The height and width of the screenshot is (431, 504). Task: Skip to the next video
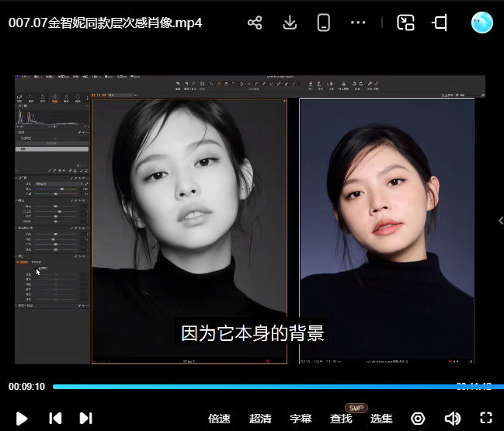[85, 418]
